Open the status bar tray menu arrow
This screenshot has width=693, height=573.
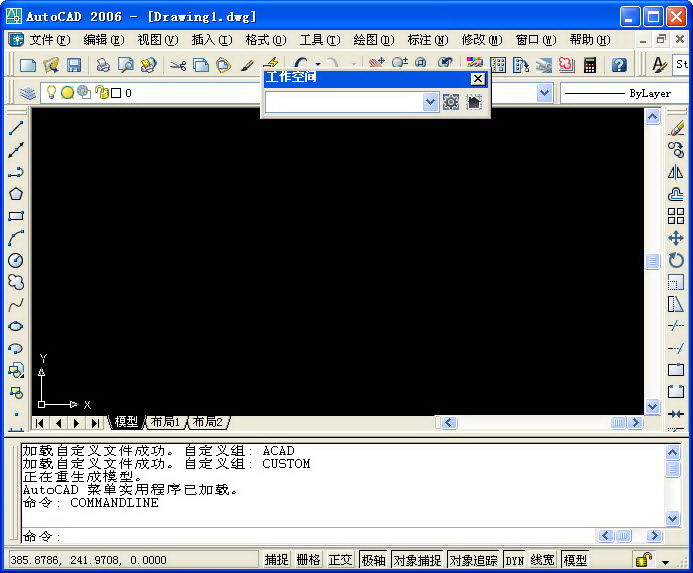(x=665, y=562)
